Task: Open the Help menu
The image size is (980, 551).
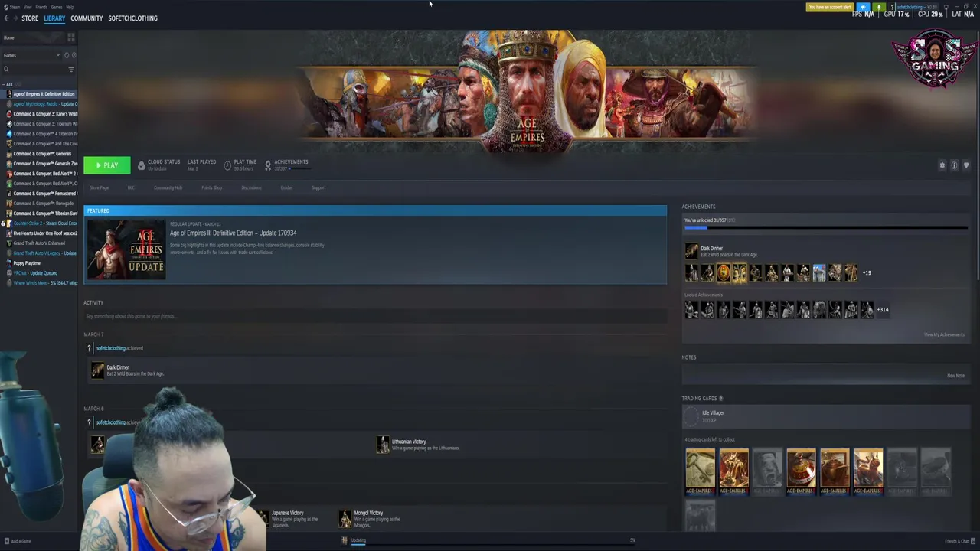Action: (x=70, y=7)
